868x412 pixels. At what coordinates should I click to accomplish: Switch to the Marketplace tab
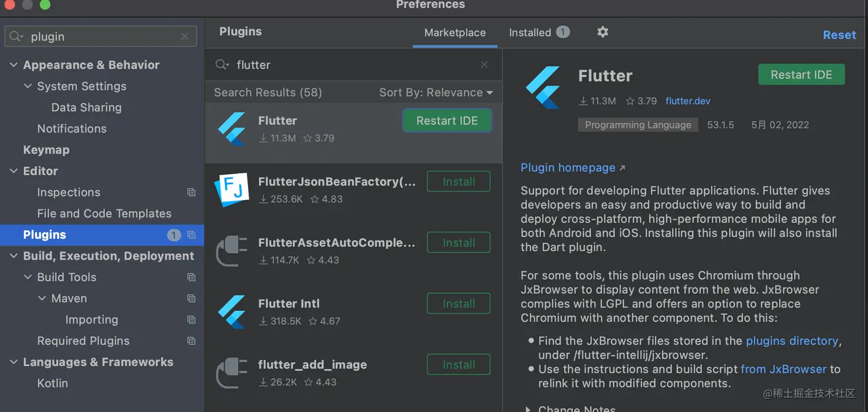(455, 33)
